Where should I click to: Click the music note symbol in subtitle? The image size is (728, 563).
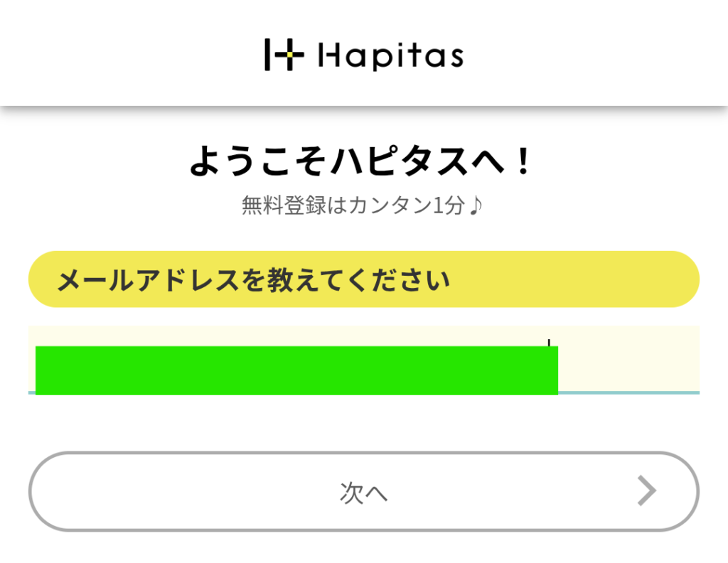tap(476, 206)
